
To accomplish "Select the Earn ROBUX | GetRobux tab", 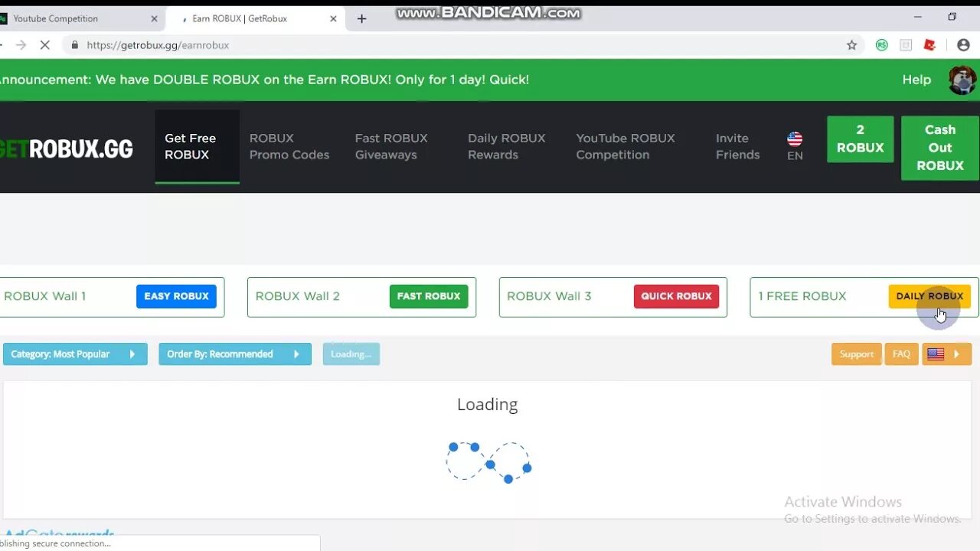I will point(256,18).
